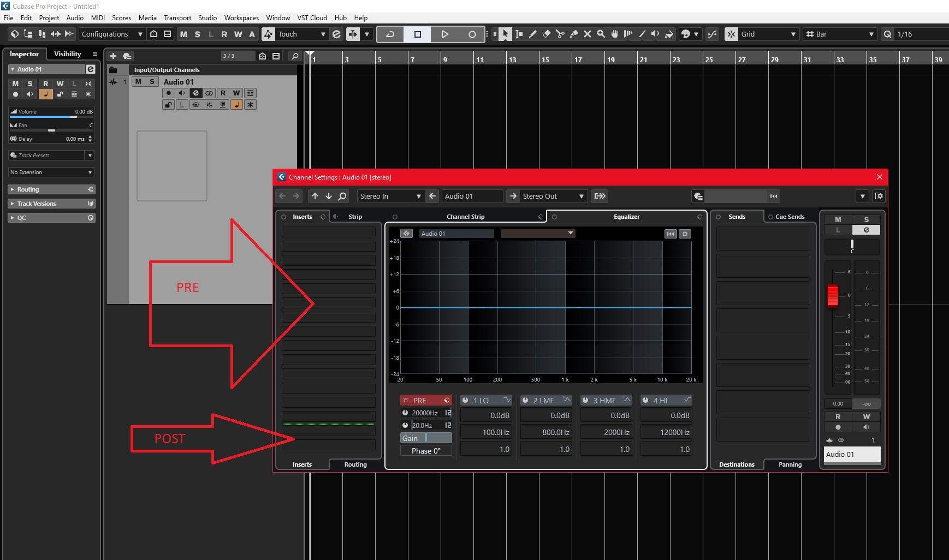
Task: Select the Time Warp tool
Action: coord(628,34)
